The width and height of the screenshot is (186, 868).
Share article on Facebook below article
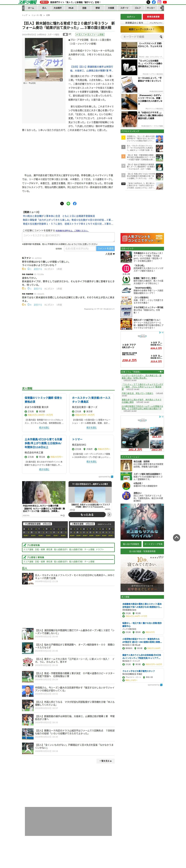click(75, 204)
